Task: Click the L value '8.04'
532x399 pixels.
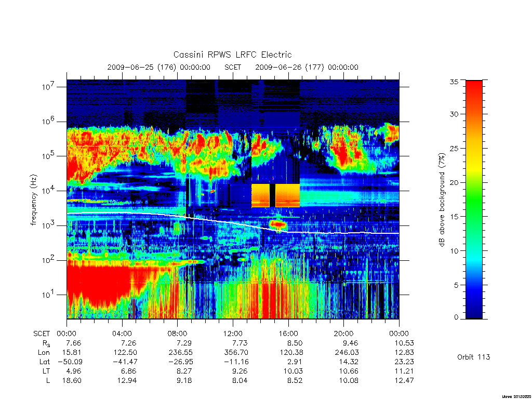Action: click(x=240, y=380)
